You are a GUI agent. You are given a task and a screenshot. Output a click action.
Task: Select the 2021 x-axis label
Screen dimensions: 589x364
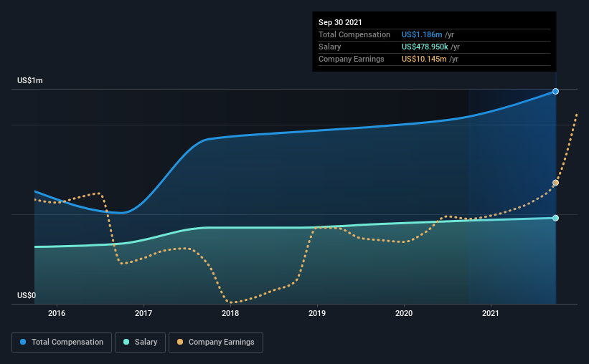(491, 313)
